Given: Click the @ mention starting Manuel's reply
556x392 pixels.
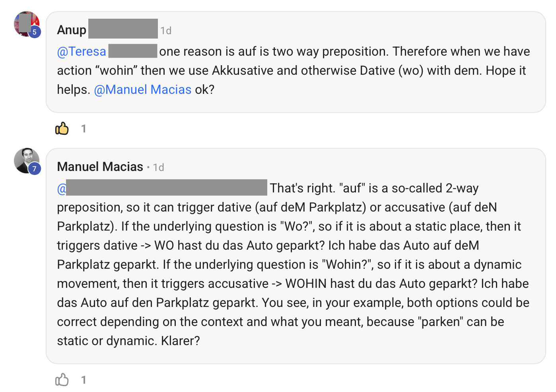Looking at the screenshot, I should (62, 188).
